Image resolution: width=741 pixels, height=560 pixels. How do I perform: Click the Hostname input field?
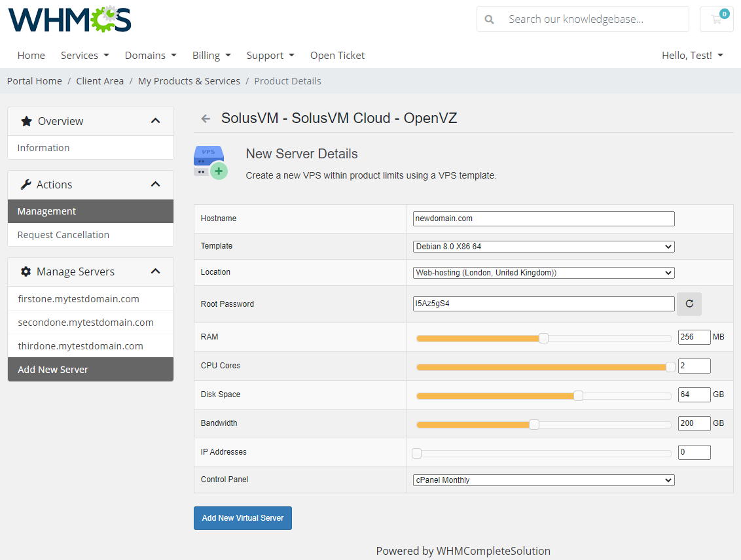pyautogui.click(x=543, y=219)
